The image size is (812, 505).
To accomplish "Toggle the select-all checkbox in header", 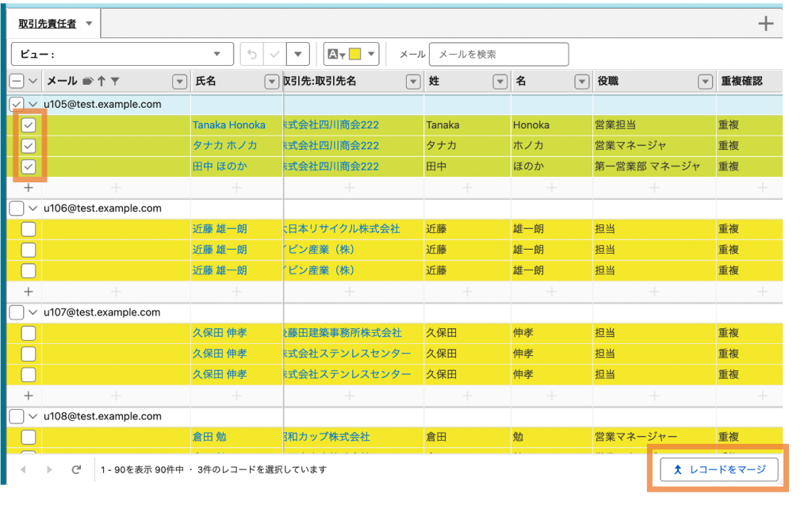I will 16,81.
